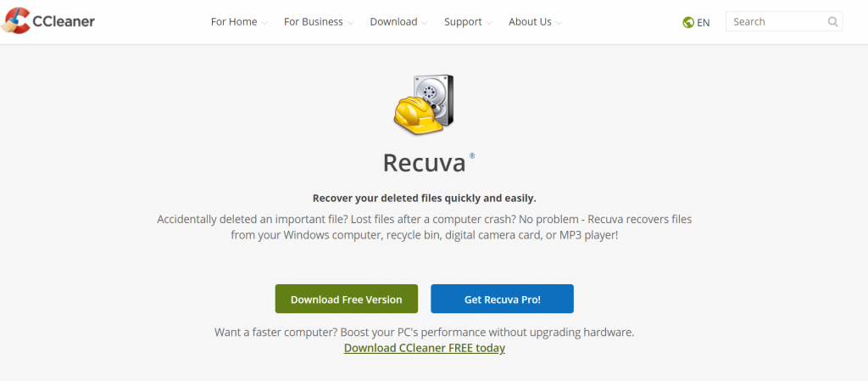Click the 'Accidentally deleted an important file?' paragraph
The image size is (868, 381).
tap(425, 227)
